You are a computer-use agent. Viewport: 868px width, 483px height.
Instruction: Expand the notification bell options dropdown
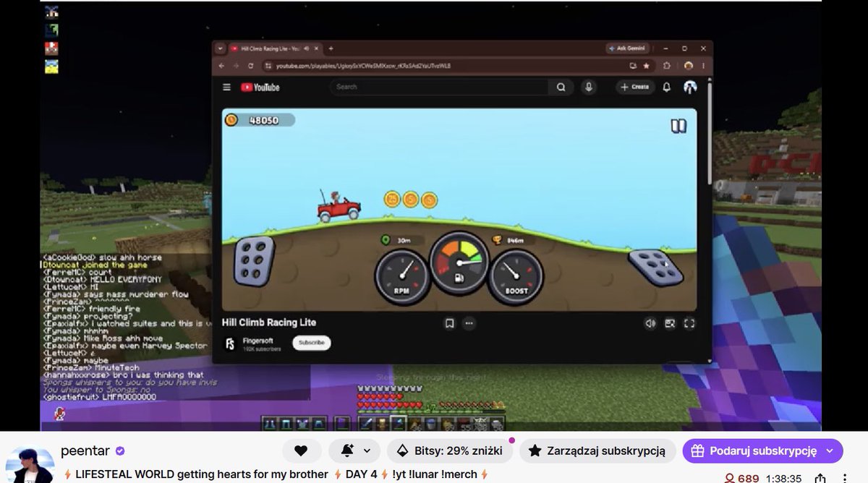pyautogui.click(x=367, y=450)
